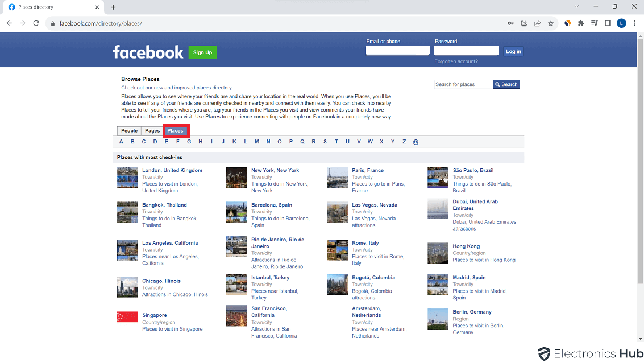
Task: Open the Extensions puzzle piece icon
Action: coord(581,23)
